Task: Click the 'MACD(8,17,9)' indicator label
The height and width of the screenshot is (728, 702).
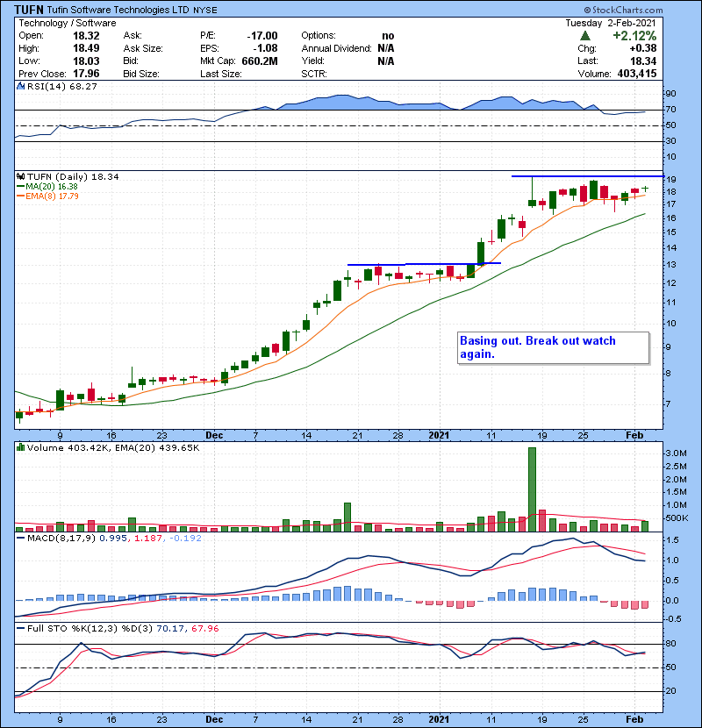Action: click(x=61, y=539)
